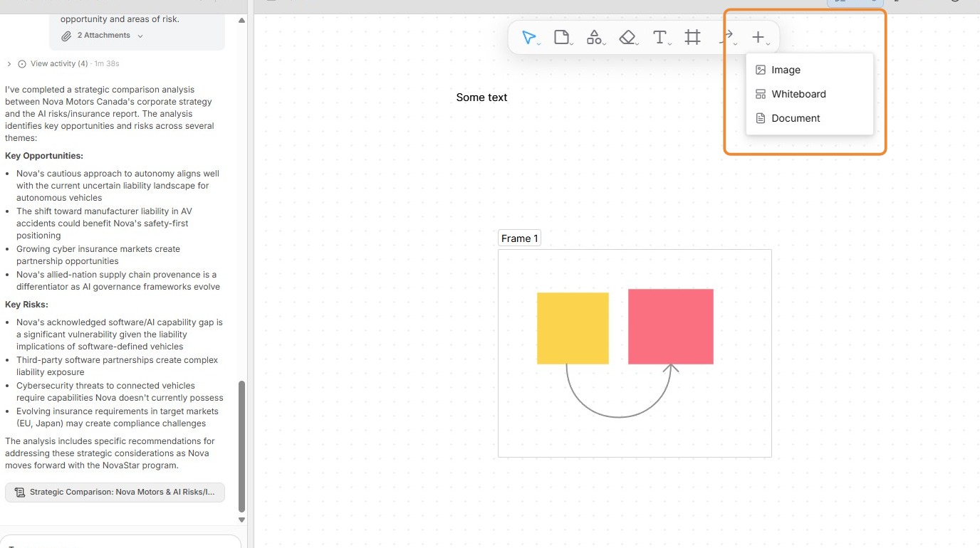
Task: Click 'Evolving insurance requirements' bullet text
Action: point(118,417)
